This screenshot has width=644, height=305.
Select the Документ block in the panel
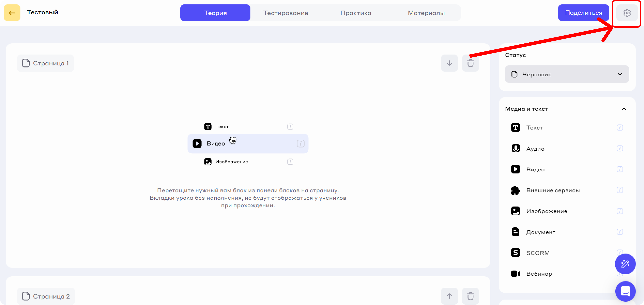pos(540,232)
